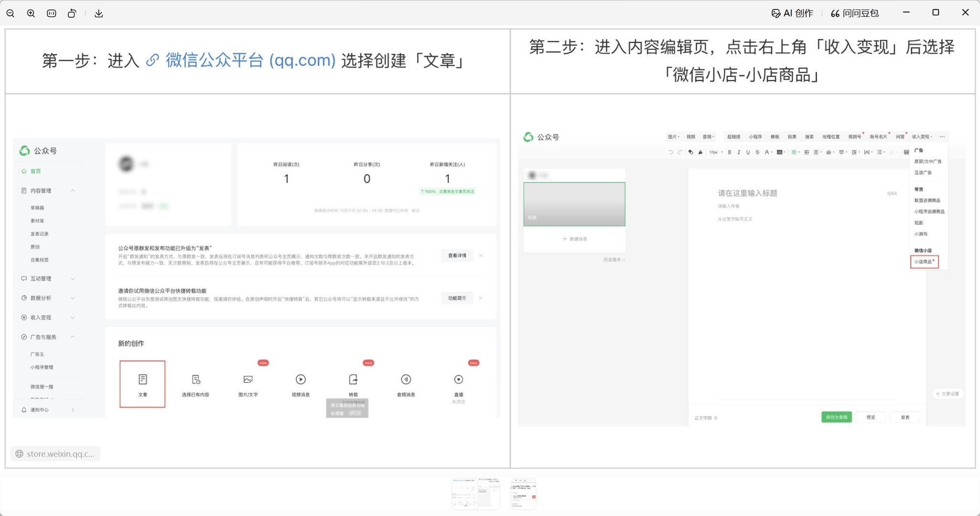Click the title field 请在这里输入标题
Image resolution: width=980 pixels, height=516 pixels.
coord(747,193)
